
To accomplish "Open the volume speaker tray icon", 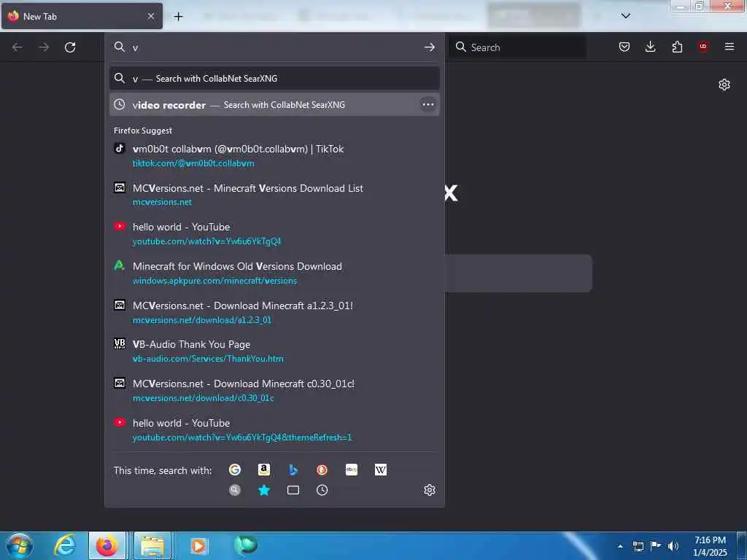I will point(673,546).
